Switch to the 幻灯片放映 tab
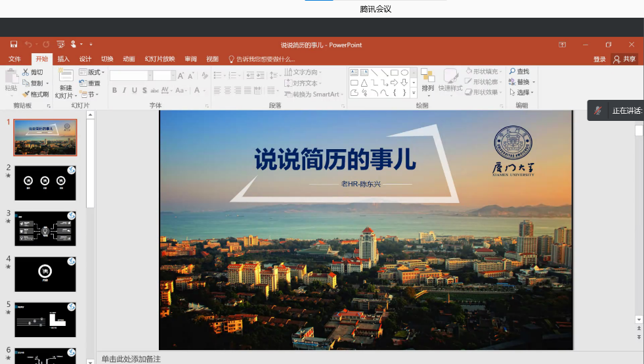 (160, 59)
